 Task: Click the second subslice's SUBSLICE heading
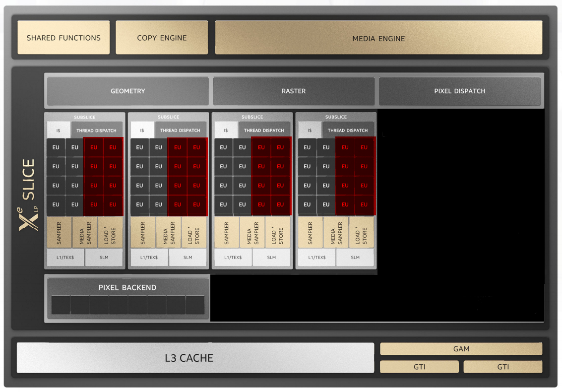click(x=169, y=117)
